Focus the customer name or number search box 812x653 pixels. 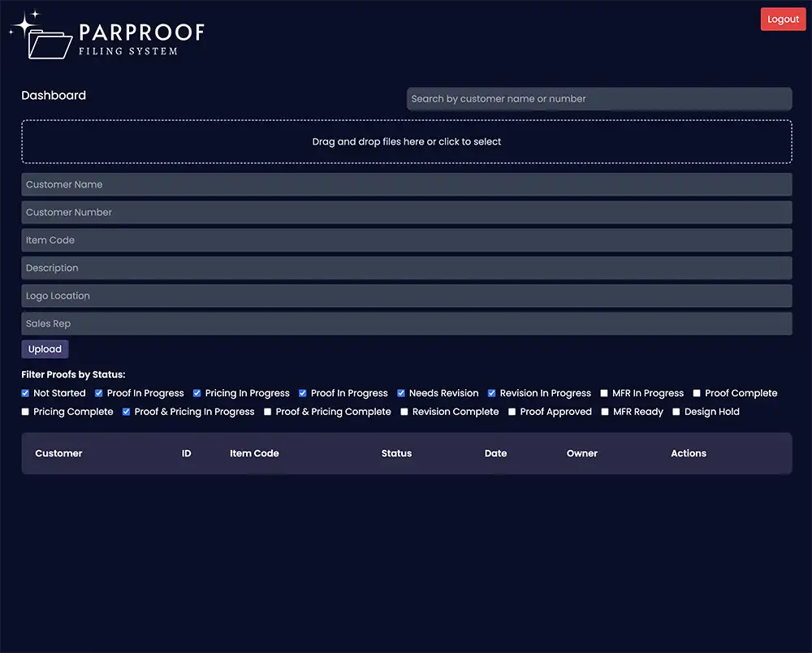598,99
